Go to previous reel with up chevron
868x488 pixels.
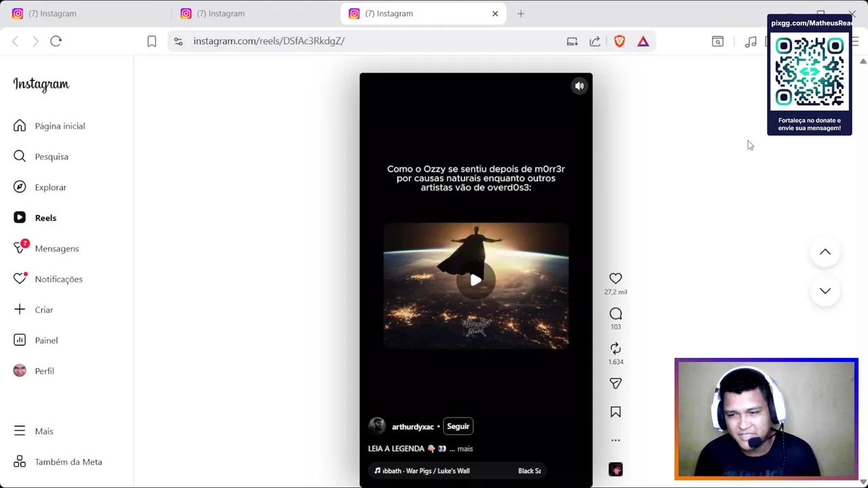click(825, 252)
